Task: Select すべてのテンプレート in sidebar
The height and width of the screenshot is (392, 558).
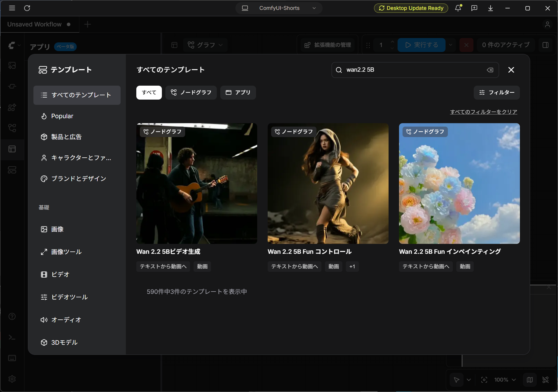Action: 77,95
